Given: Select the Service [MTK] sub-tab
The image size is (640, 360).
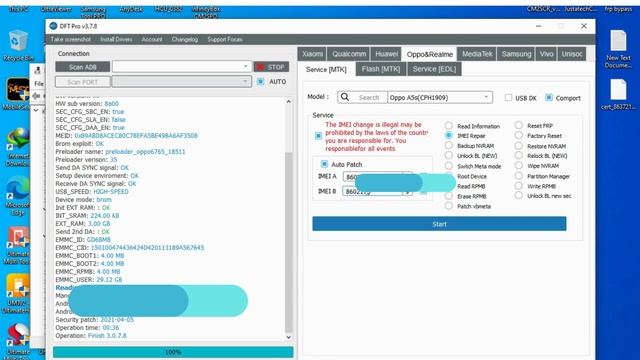Looking at the screenshot, I should (x=326, y=69).
